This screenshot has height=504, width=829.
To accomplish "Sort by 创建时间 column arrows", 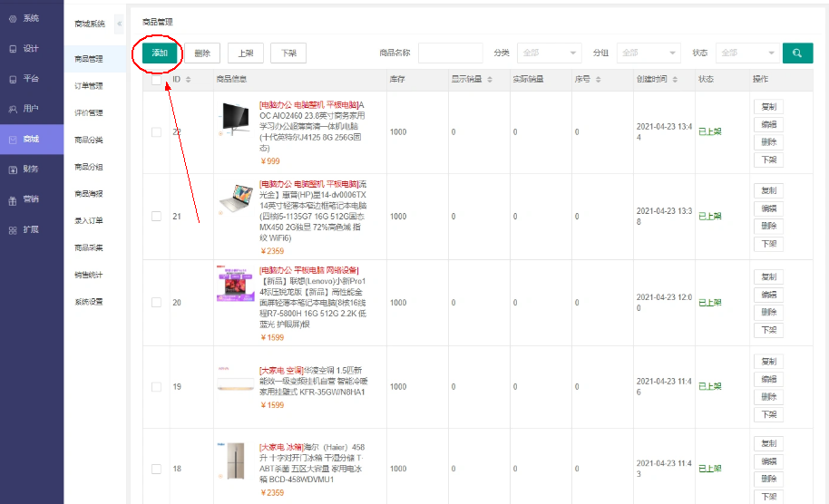I will click(x=676, y=80).
